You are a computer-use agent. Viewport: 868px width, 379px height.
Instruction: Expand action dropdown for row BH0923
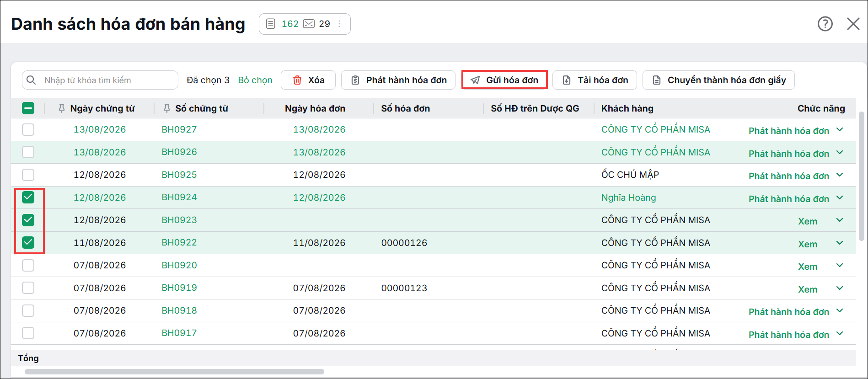click(x=840, y=220)
